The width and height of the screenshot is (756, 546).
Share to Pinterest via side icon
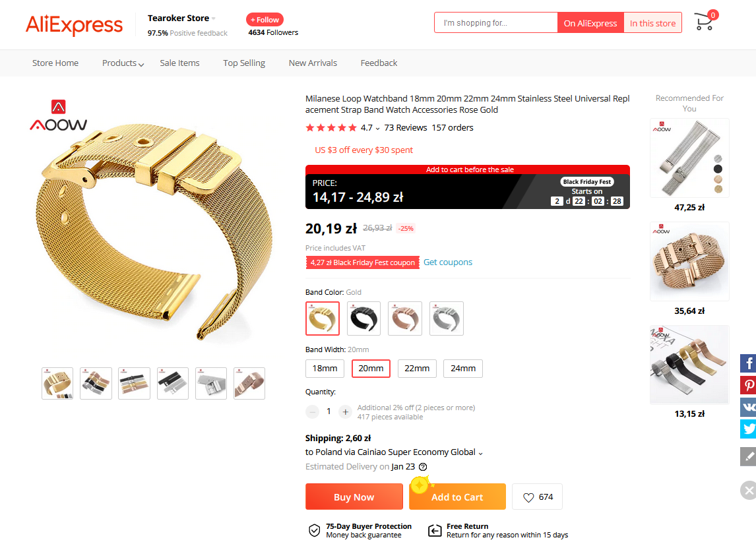[748, 385]
